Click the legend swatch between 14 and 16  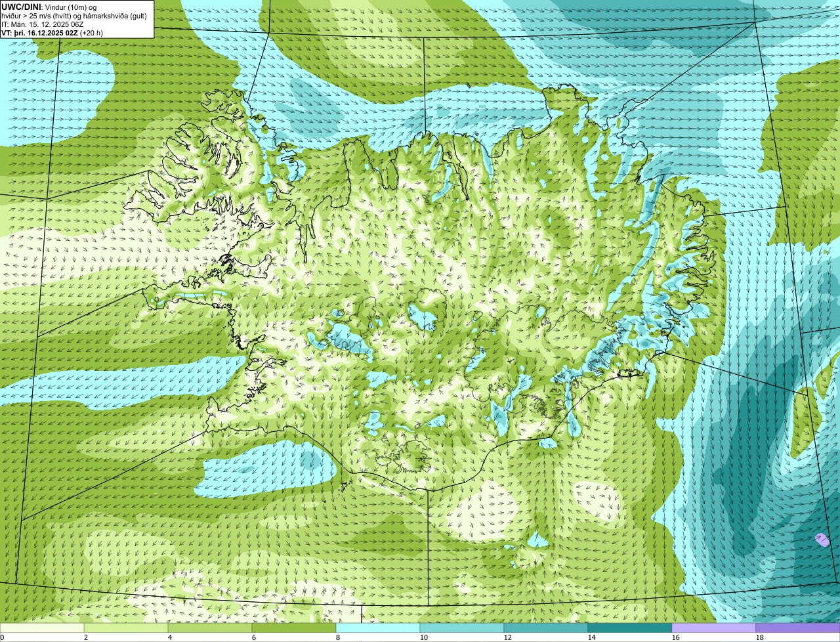pos(630,628)
